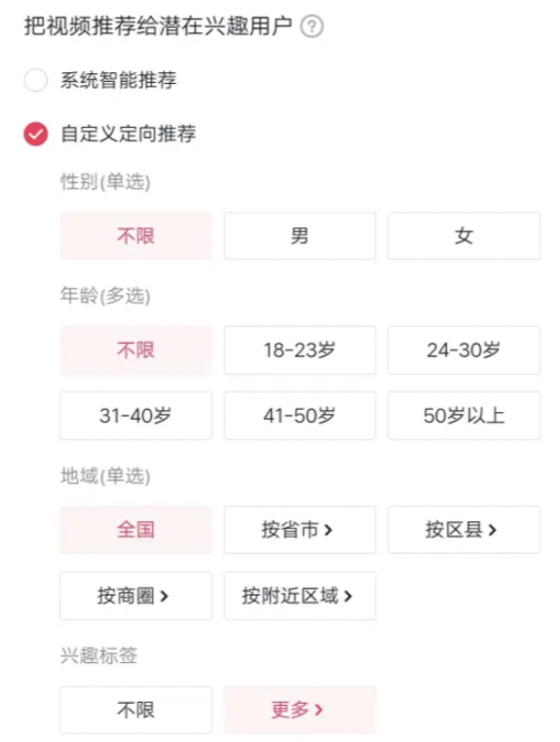The height and width of the screenshot is (742, 560).
Task: Toggle the 50岁以上 age option
Action: tap(464, 416)
